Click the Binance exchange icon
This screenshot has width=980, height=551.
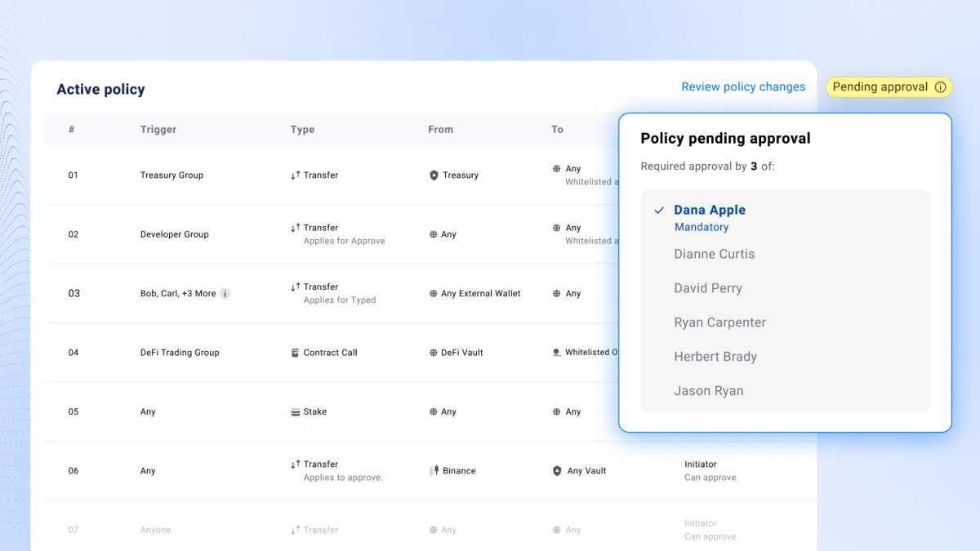(x=434, y=470)
